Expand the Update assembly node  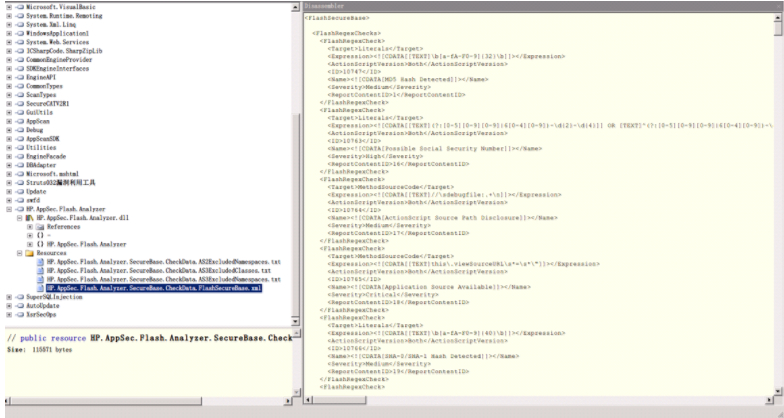[9, 192]
